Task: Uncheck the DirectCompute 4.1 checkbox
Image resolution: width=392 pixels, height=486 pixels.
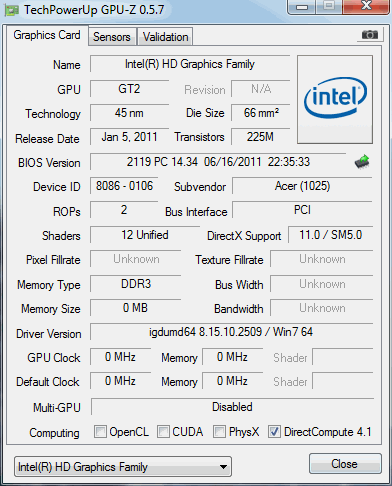Action: [274, 431]
